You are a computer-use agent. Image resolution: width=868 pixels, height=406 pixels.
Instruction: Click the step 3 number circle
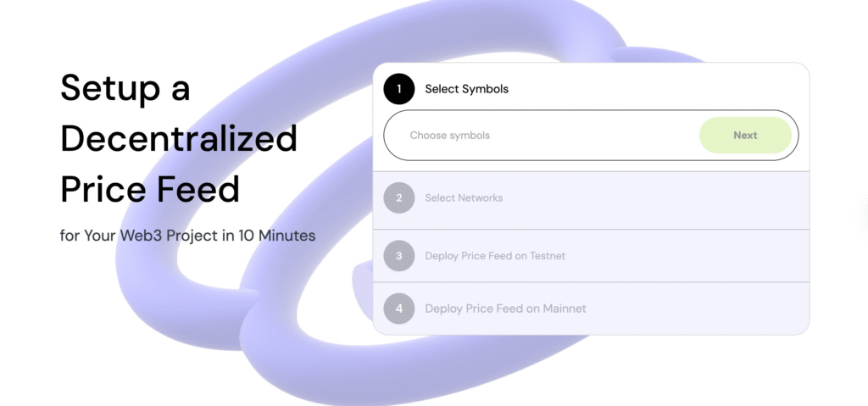pyautogui.click(x=398, y=256)
